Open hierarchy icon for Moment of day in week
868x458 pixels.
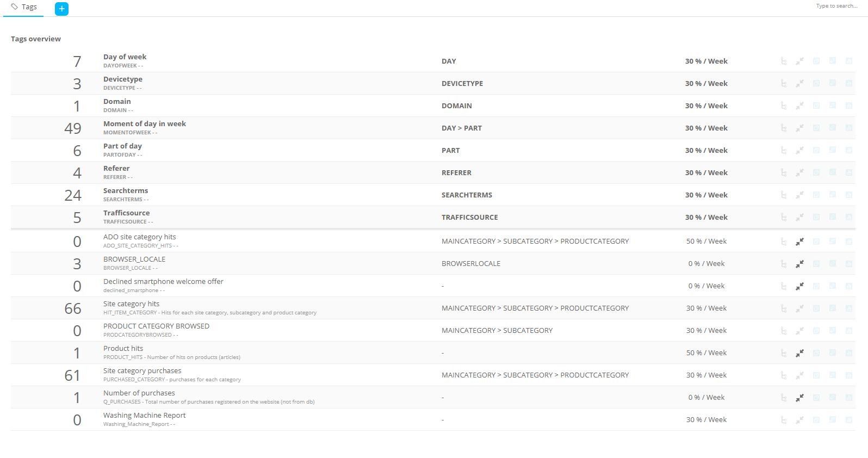tap(784, 128)
